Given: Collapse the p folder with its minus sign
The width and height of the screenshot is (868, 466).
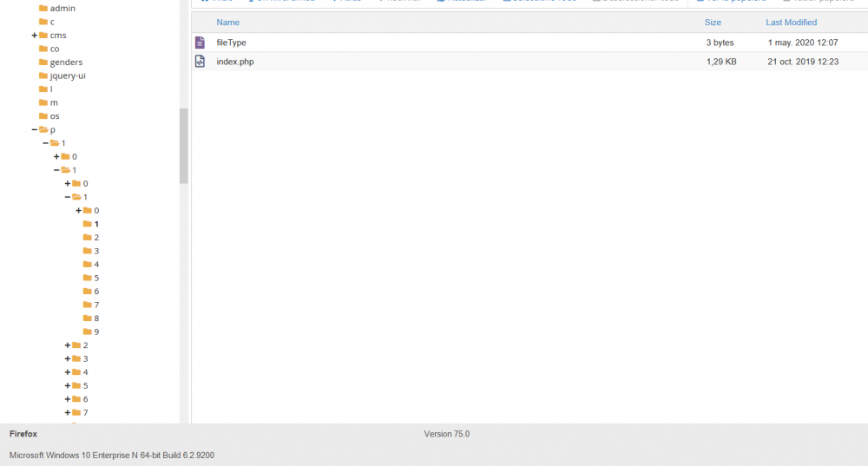Looking at the screenshot, I should tap(35, 129).
